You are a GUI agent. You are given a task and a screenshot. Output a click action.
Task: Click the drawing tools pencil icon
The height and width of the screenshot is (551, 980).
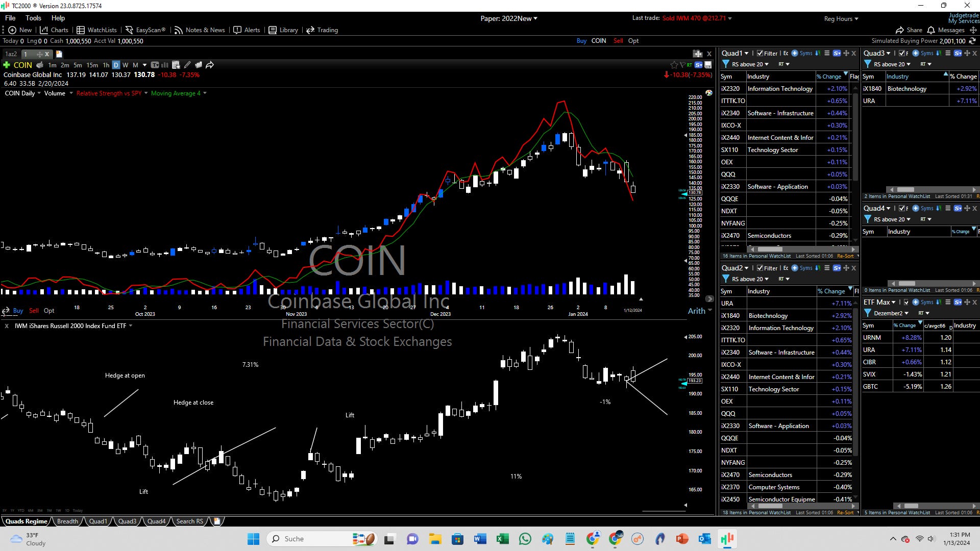187,65
